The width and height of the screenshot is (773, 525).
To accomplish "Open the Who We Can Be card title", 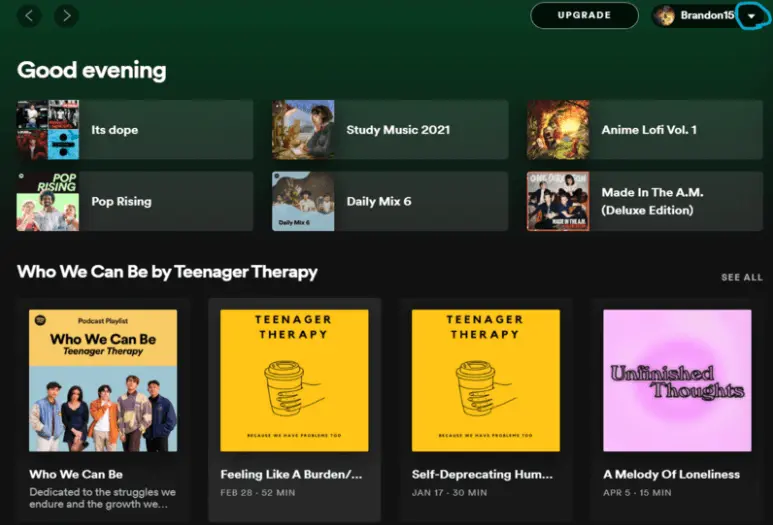I will coord(76,474).
